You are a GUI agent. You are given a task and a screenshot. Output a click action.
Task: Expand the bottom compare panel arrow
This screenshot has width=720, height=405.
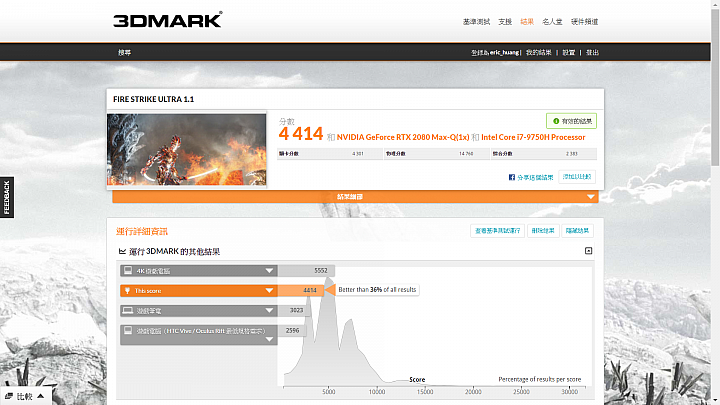[40, 396]
